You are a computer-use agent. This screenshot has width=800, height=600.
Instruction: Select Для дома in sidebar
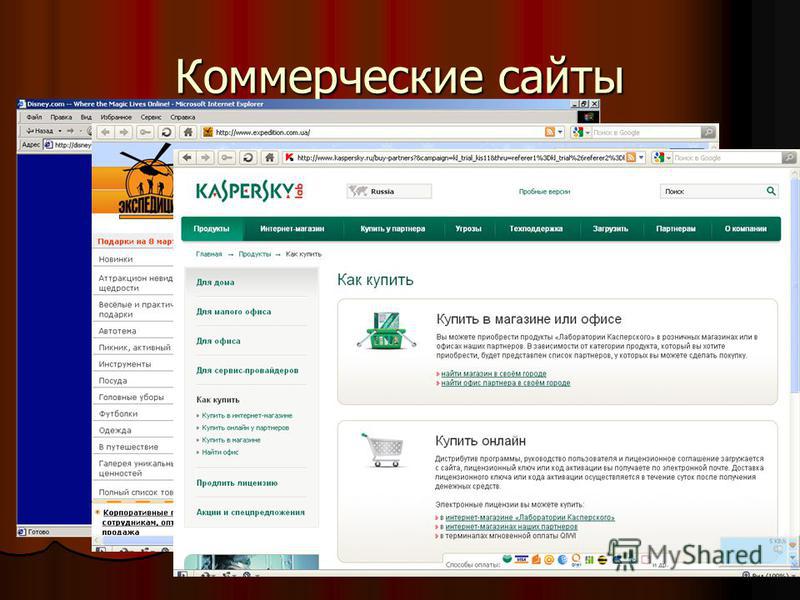coord(215,282)
